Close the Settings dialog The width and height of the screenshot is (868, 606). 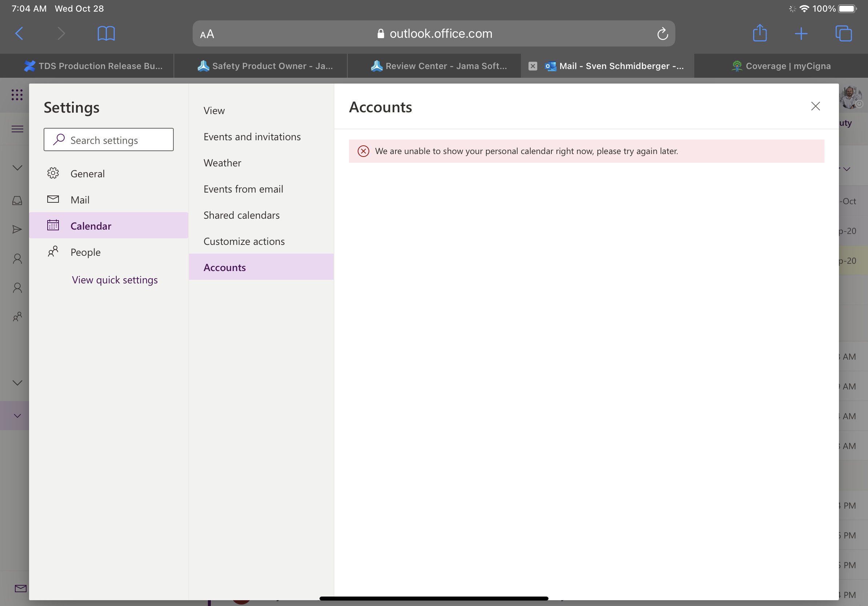tap(815, 106)
